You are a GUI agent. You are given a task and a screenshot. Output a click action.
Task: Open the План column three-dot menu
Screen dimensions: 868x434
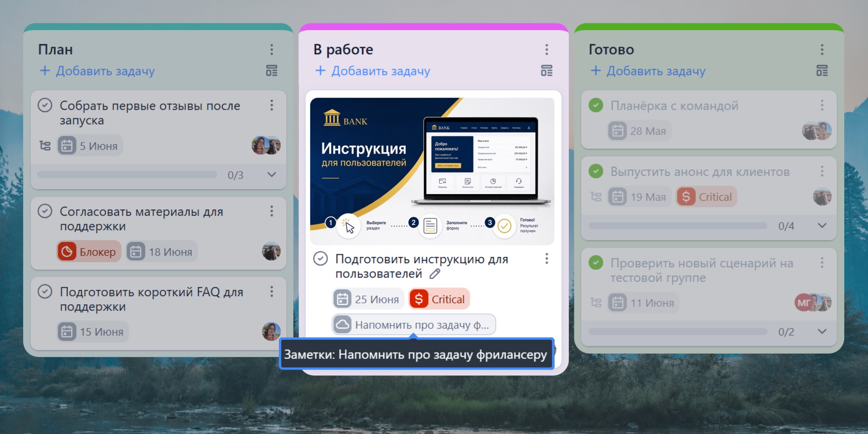[x=272, y=50]
